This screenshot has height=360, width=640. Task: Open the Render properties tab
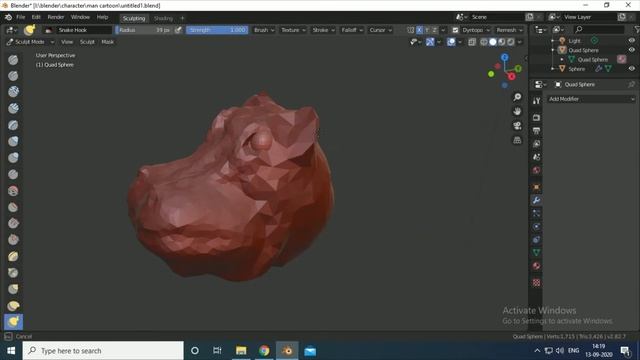(x=536, y=118)
